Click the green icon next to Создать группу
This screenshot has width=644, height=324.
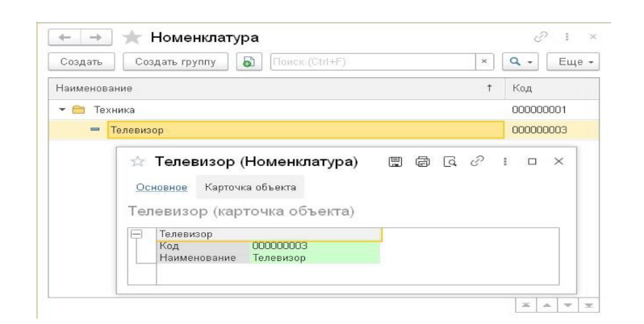coord(247,62)
